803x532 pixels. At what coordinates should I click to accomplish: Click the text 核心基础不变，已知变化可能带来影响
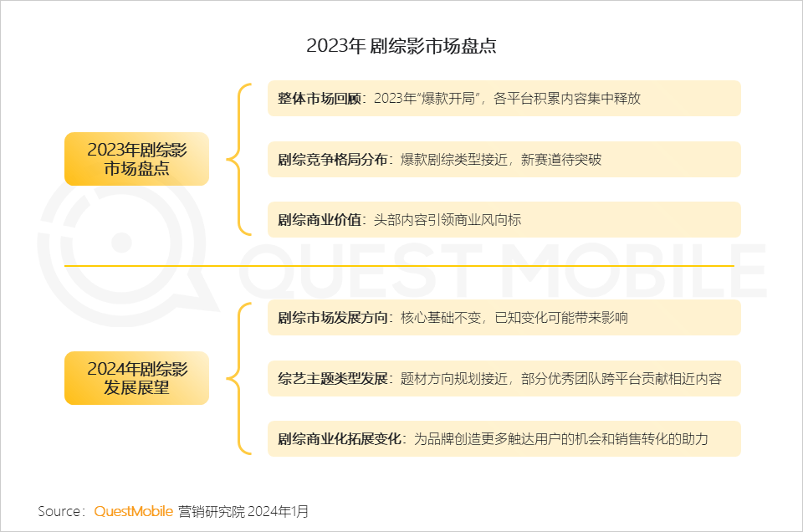pos(514,318)
